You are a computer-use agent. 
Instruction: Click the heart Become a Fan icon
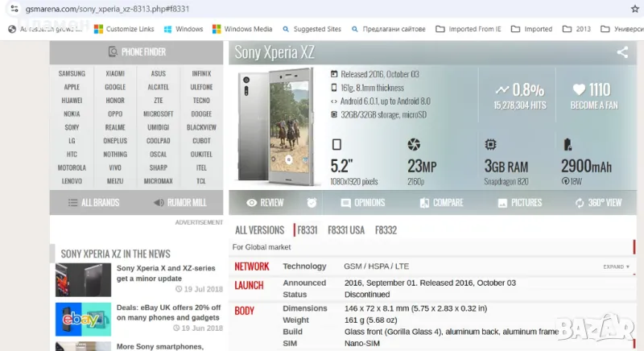[580, 89]
